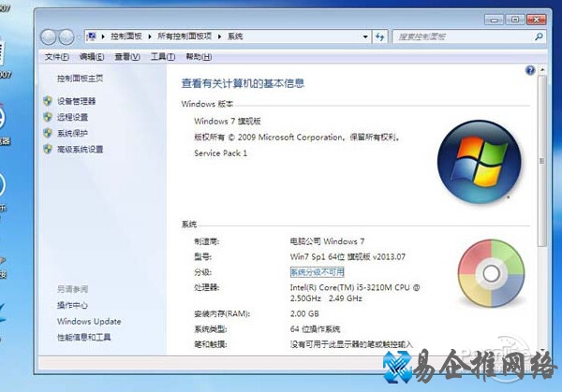
Task: Open 操作中心 link
Action: point(72,305)
